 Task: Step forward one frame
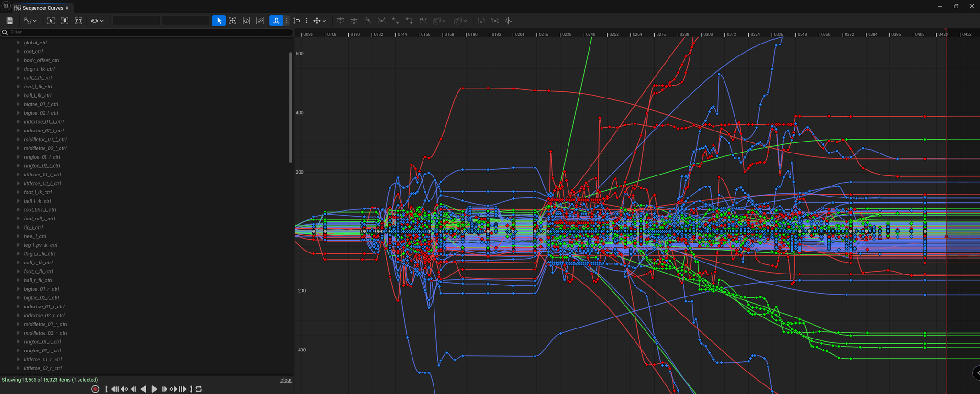pos(164,389)
